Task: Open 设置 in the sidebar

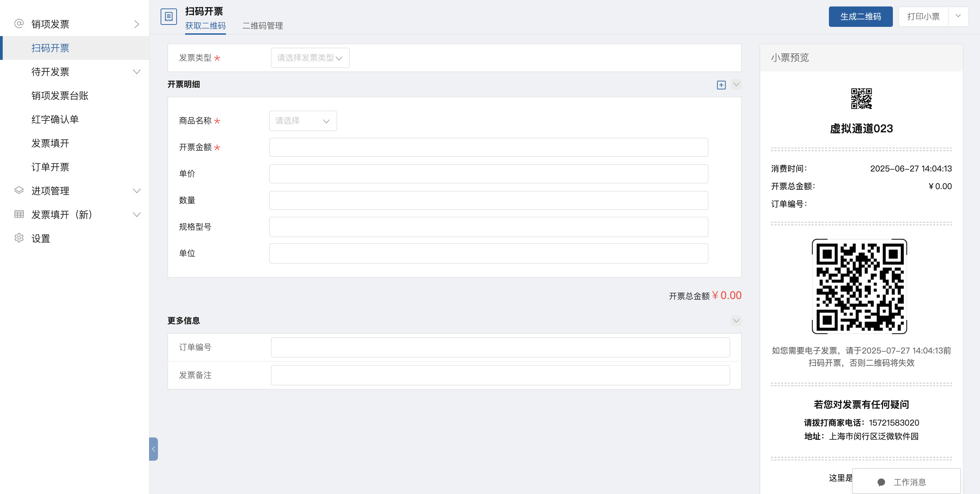Action: coord(41,238)
